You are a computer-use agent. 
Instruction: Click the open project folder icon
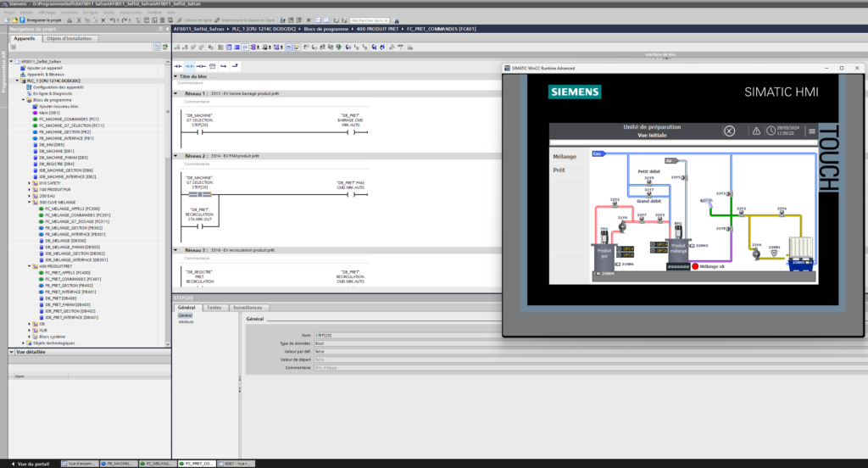point(14,20)
